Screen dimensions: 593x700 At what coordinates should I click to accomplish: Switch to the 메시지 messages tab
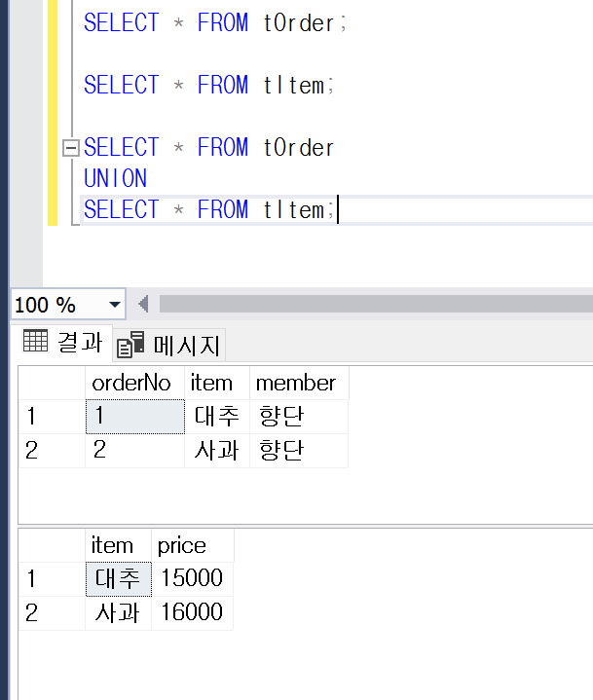pos(169,345)
